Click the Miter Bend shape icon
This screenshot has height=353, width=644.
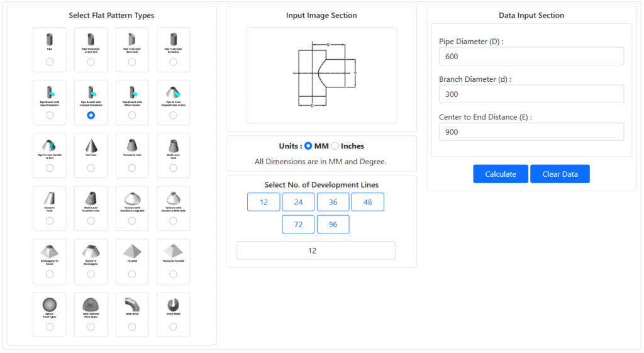point(132,305)
